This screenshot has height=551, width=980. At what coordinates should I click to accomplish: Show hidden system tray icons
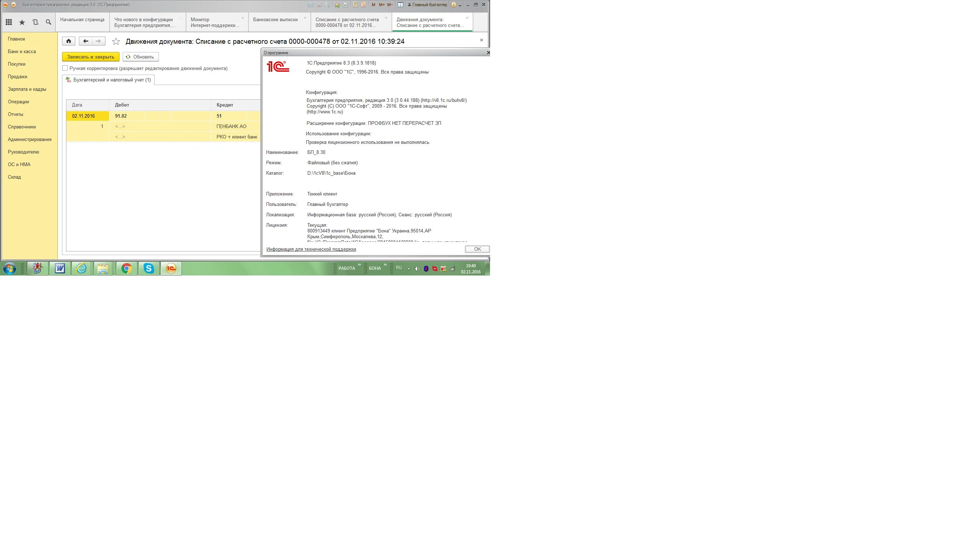click(x=409, y=269)
